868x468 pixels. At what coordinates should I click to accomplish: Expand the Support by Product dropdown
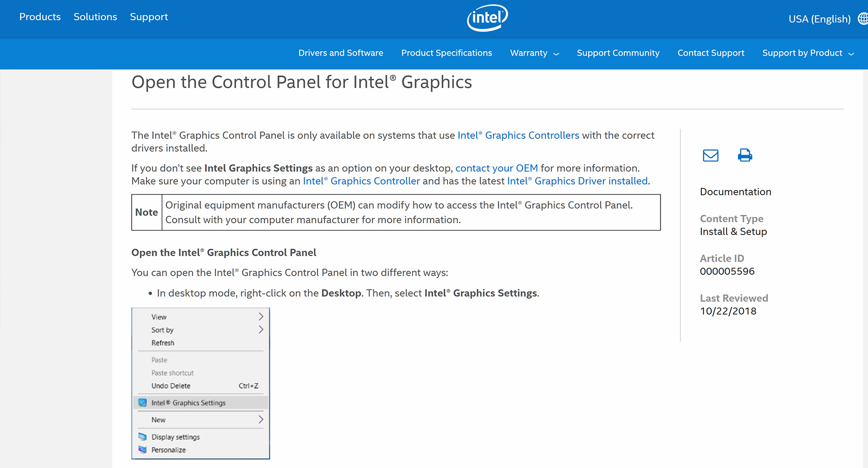pos(808,53)
